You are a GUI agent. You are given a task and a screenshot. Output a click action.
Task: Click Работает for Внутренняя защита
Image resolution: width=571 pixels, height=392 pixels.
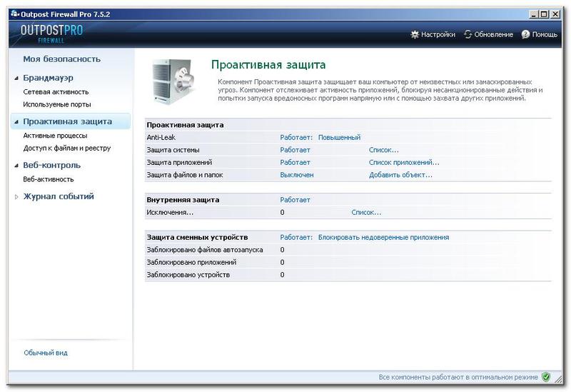click(295, 200)
